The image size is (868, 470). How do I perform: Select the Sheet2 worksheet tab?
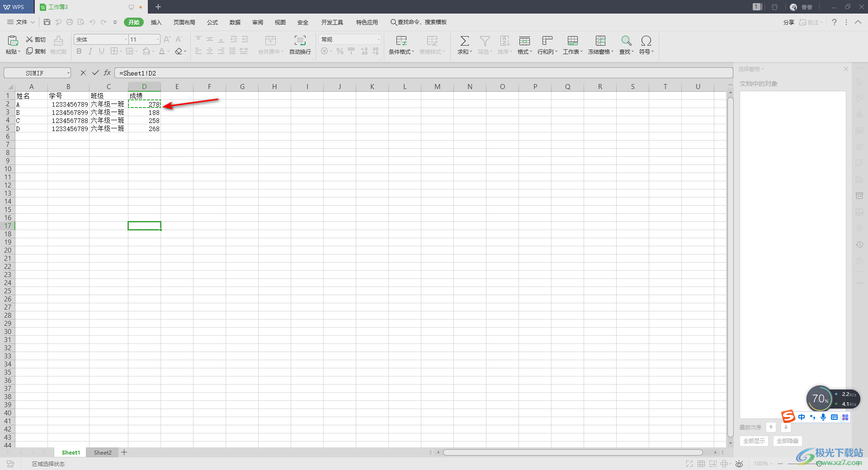click(103, 452)
